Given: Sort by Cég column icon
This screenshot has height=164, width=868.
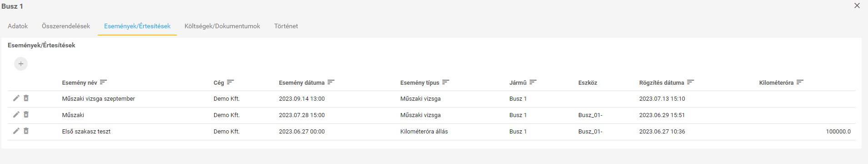Looking at the screenshot, I should click(x=230, y=82).
